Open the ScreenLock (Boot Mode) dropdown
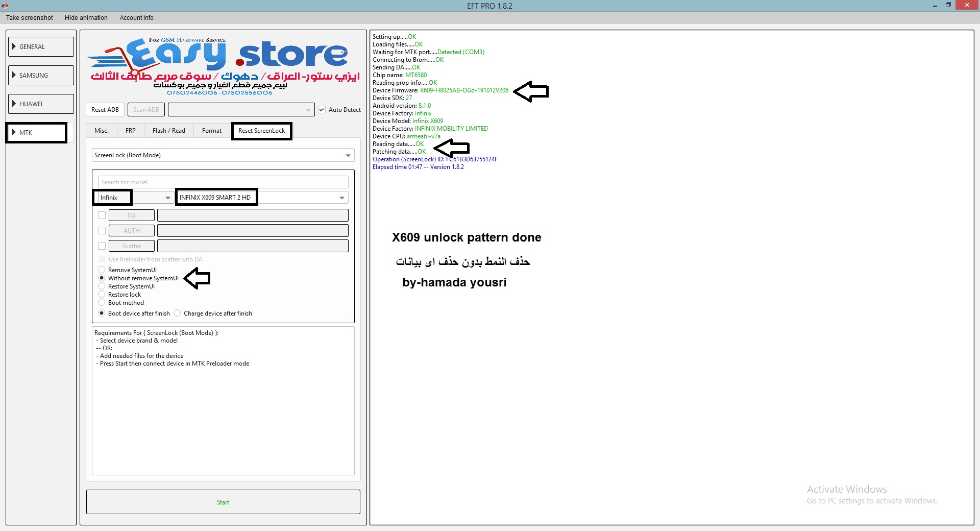The image size is (980, 531). point(223,155)
